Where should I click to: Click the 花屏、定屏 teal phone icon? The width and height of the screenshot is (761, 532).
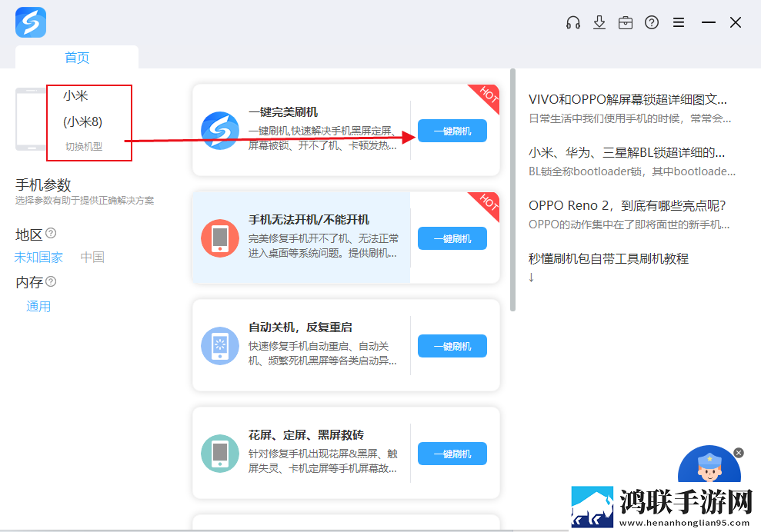(220, 454)
